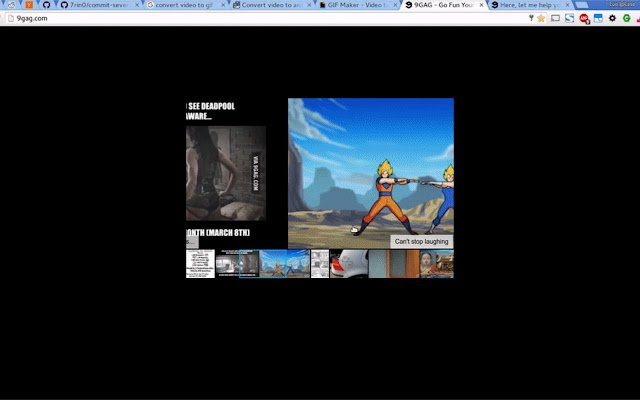Select the black-and-white comic page thumbnail
Viewport: 640px width, 400px height.
tap(320, 264)
